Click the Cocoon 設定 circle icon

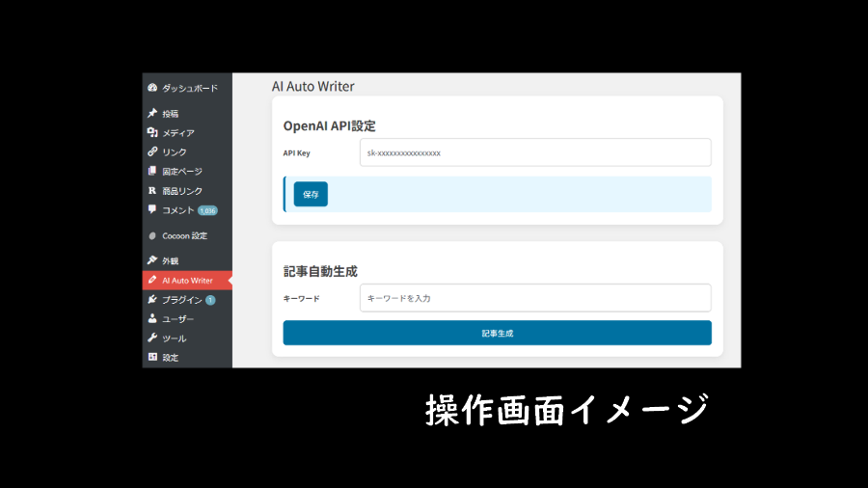(x=152, y=235)
